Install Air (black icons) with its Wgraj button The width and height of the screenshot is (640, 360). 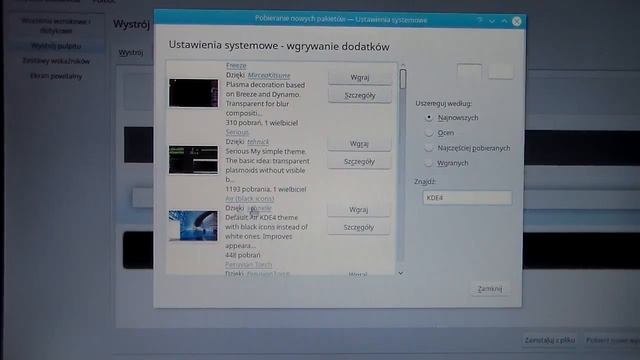tap(358, 210)
